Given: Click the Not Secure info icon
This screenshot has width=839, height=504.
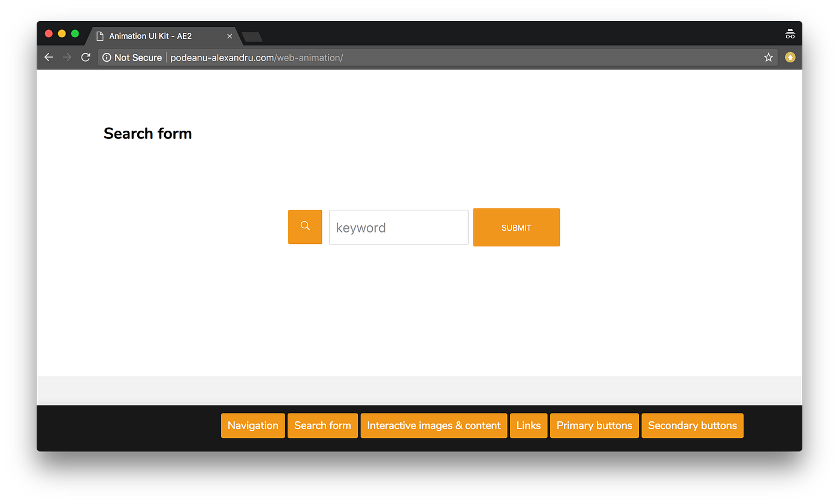Looking at the screenshot, I should (x=107, y=57).
